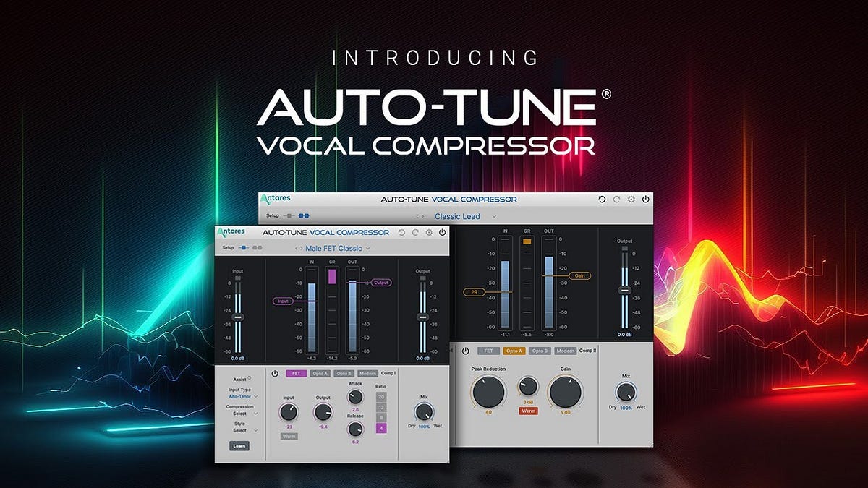
Task: Toggle gray Warm button in Comp I
Action: [288, 437]
